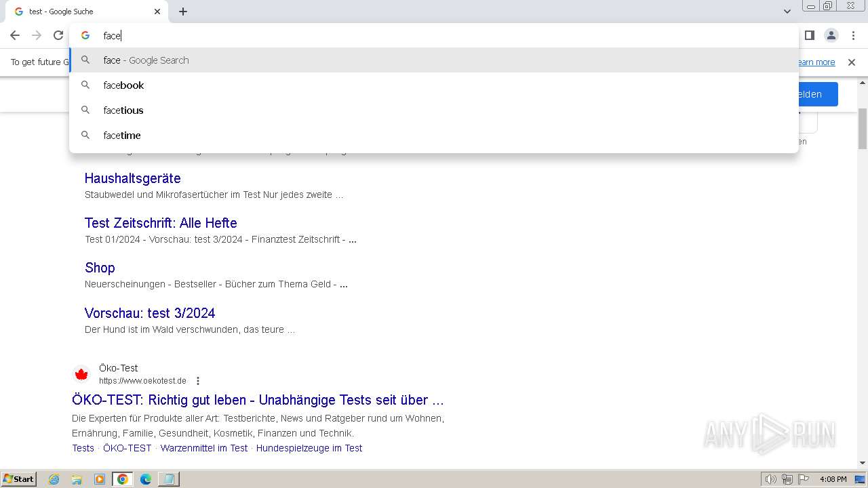Screen dimensions: 868x488
Task: Open the 'Learn more' link in info bar
Action: point(816,62)
